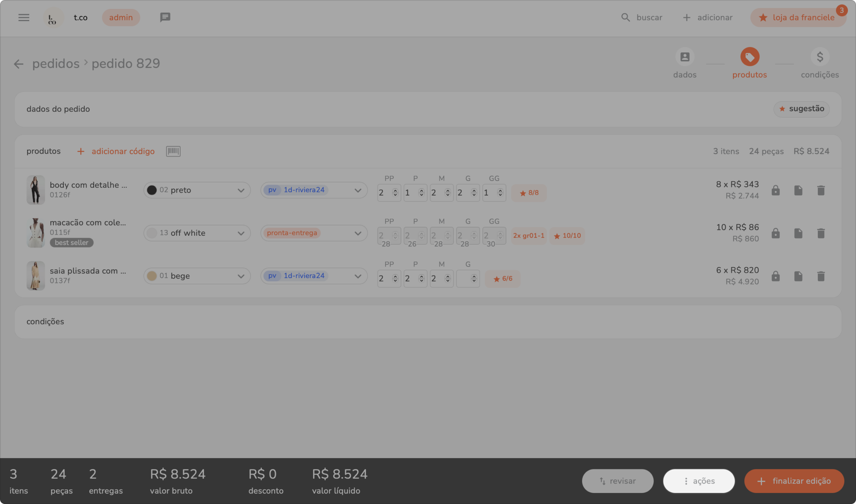Switch to the dados step
Screen dimensions: 856x504
point(685,57)
